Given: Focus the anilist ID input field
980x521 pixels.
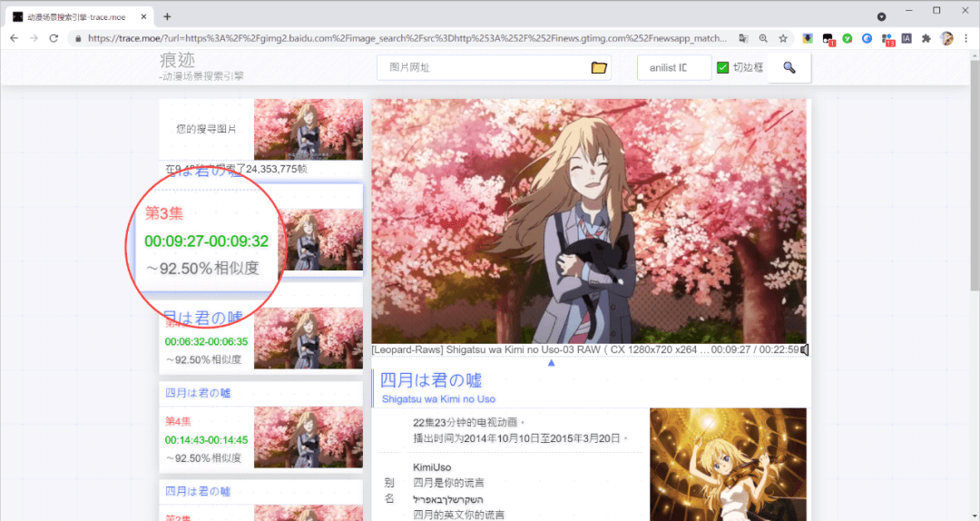Looking at the screenshot, I should coord(673,67).
